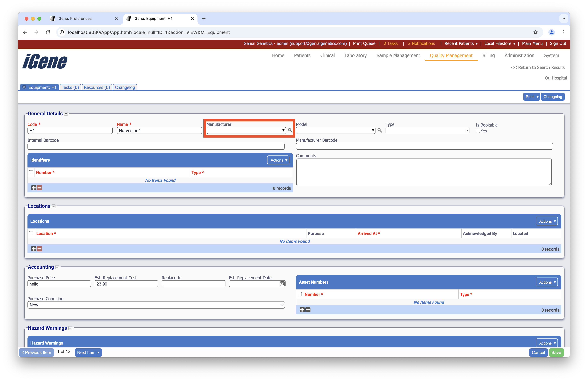Click the Model search magnifier icon

click(x=380, y=130)
